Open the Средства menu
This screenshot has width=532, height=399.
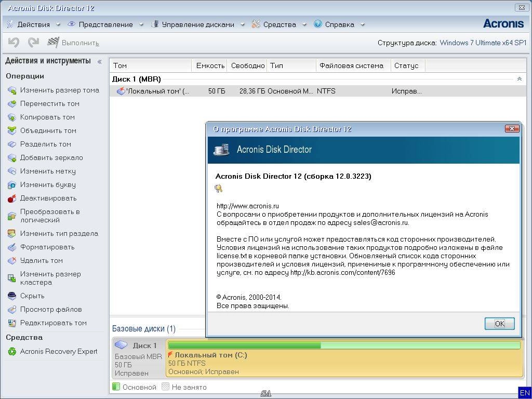(x=280, y=24)
